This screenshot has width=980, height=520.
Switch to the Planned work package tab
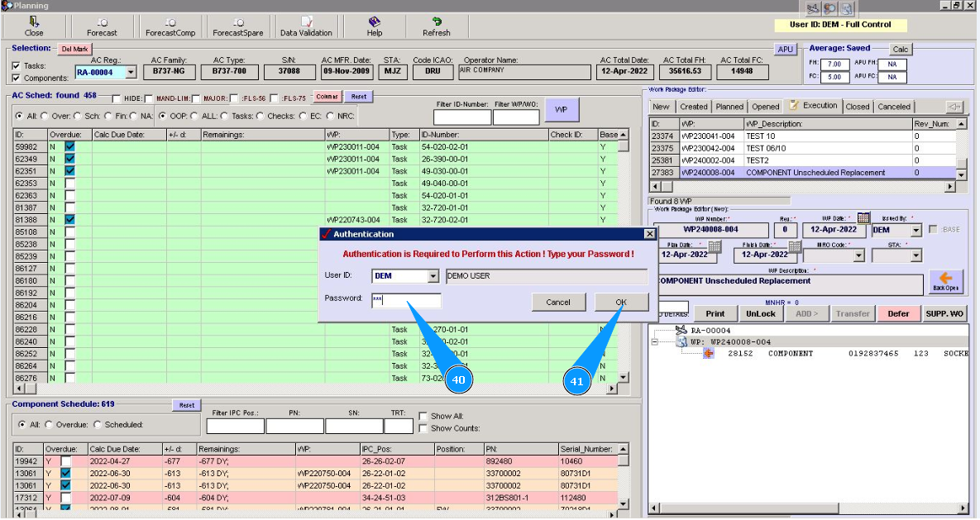tap(729, 107)
